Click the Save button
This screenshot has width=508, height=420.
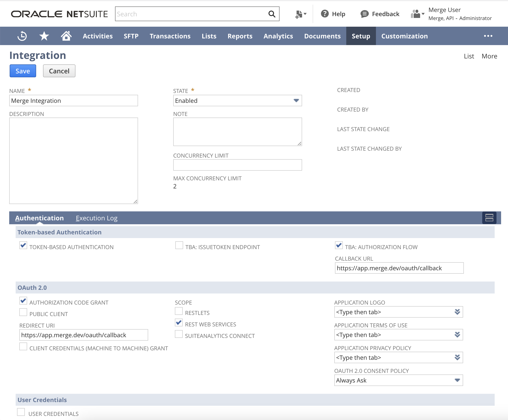(x=23, y=71)
